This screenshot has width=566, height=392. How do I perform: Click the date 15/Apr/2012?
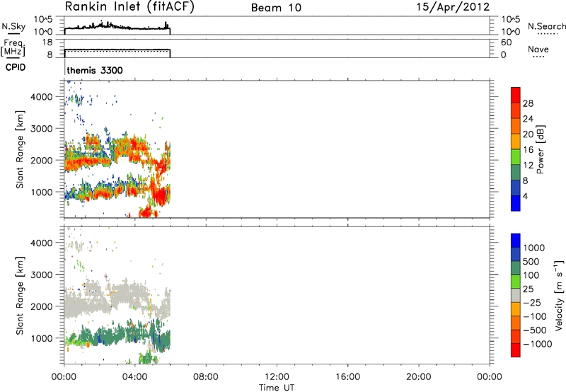pos(453,7)
